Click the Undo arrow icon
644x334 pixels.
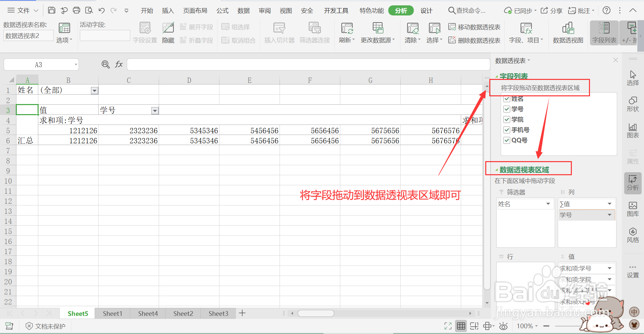(x=102, y=10)
